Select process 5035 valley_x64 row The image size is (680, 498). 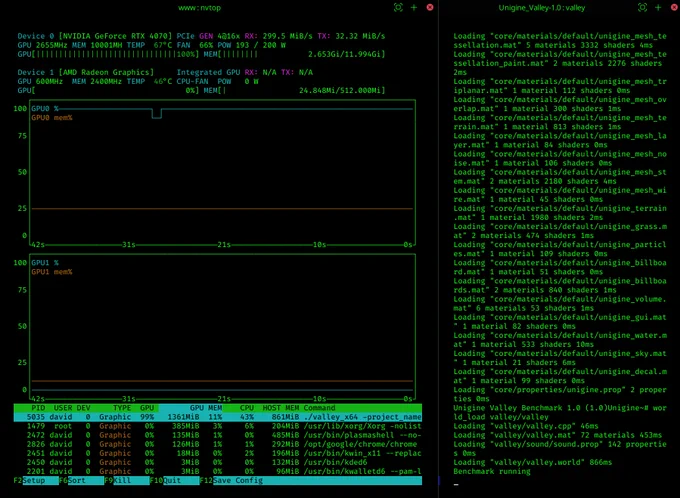(x=218, y=417)
